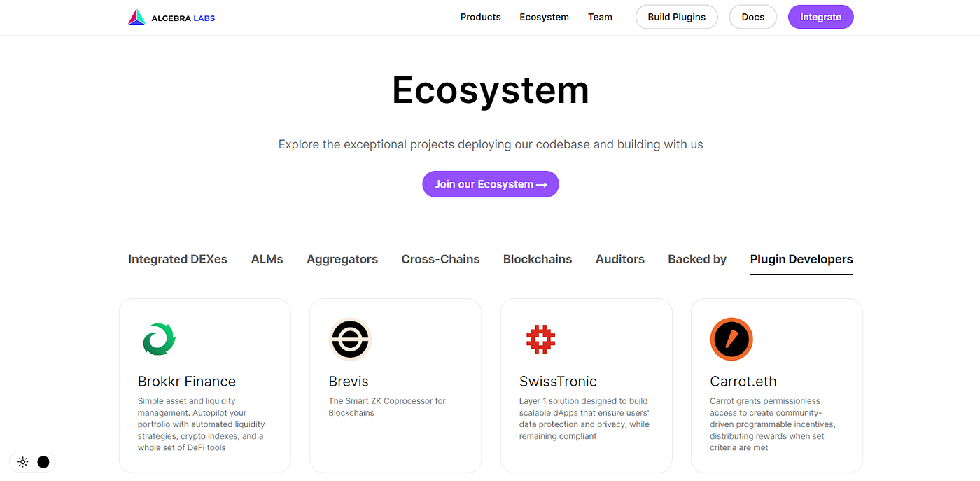Image resolution: width=980 pixels, height=481 pixels.
Task: View the Cross-Chains tab
Action: pyautogui.click(x=440, y=259)
